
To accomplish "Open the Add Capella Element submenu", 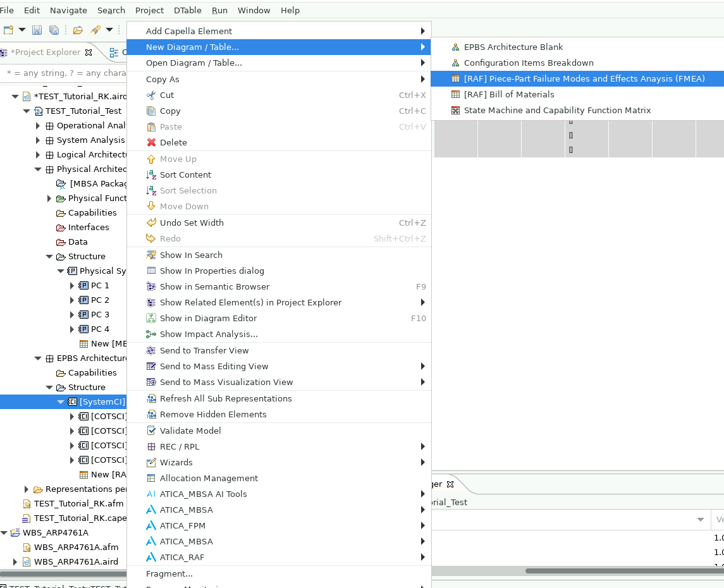I will (279, 31).
